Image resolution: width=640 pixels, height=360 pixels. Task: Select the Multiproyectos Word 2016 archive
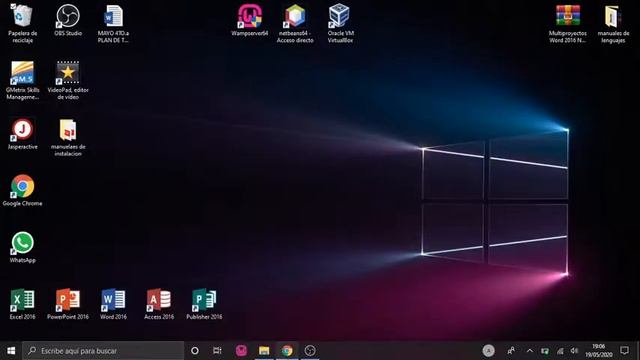pyautogui.click(x=567, y=23)
